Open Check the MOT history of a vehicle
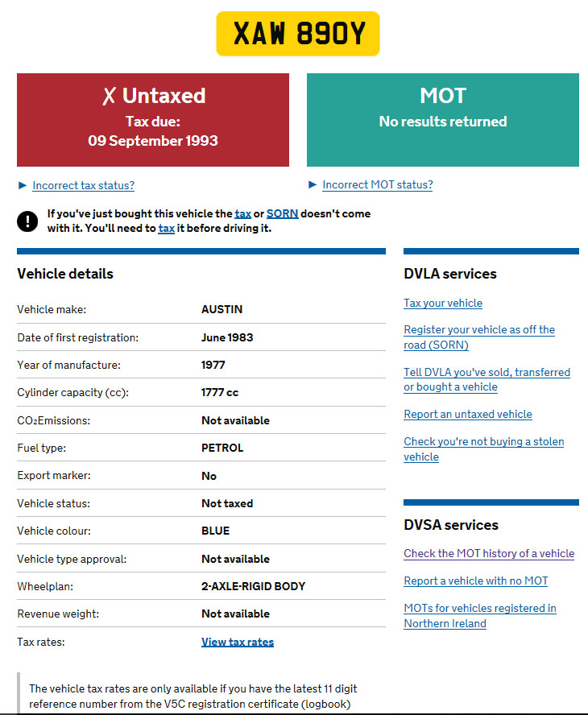 pos(489,554)
